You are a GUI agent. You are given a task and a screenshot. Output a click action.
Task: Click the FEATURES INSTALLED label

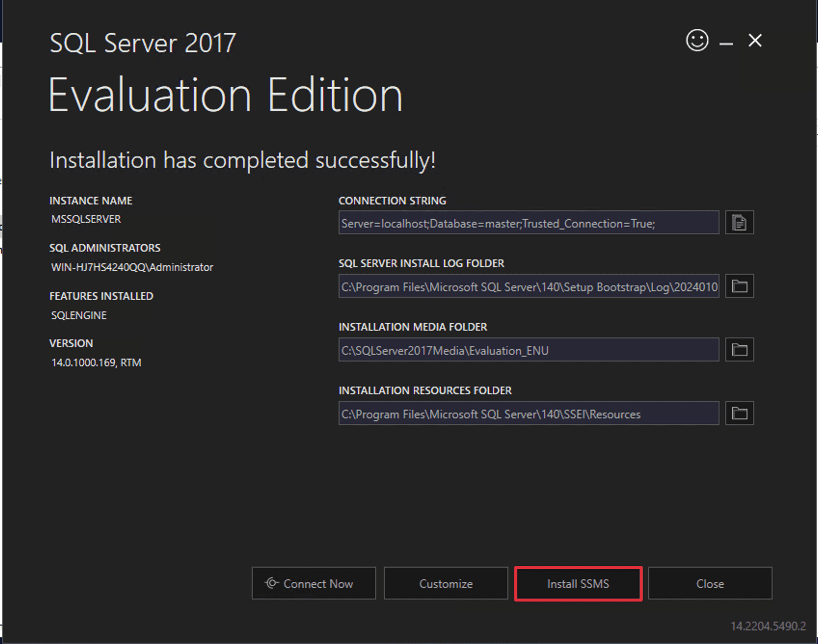coord(101,296)
